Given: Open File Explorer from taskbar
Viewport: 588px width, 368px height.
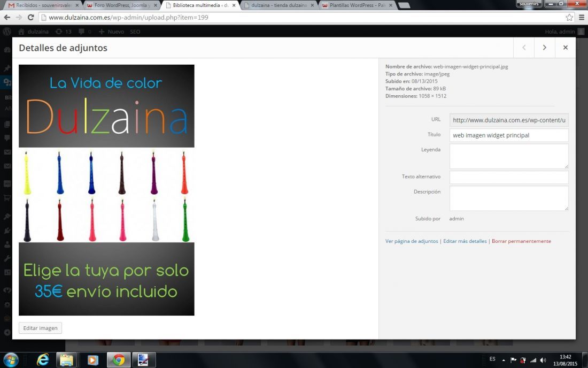Looking at the screenshot, I should (66, 360).
